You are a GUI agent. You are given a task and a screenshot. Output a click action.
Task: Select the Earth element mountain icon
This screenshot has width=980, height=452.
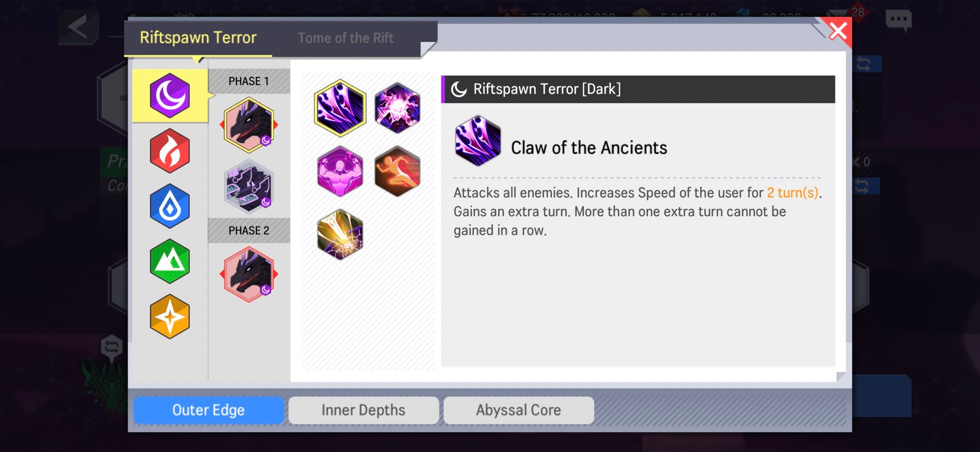pos(170,261)
